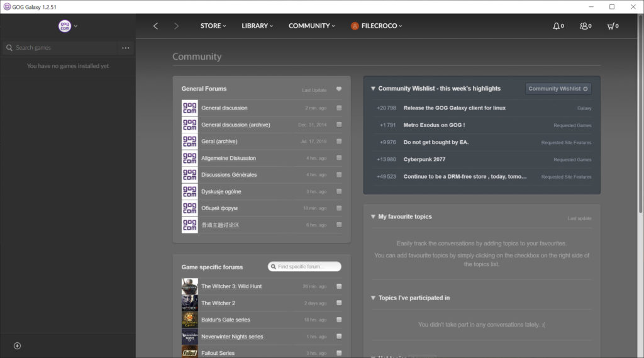Click the GOG Galaxy profile logo icon
The height and width of the screenshot is (358, 644).
coord(65,26)
